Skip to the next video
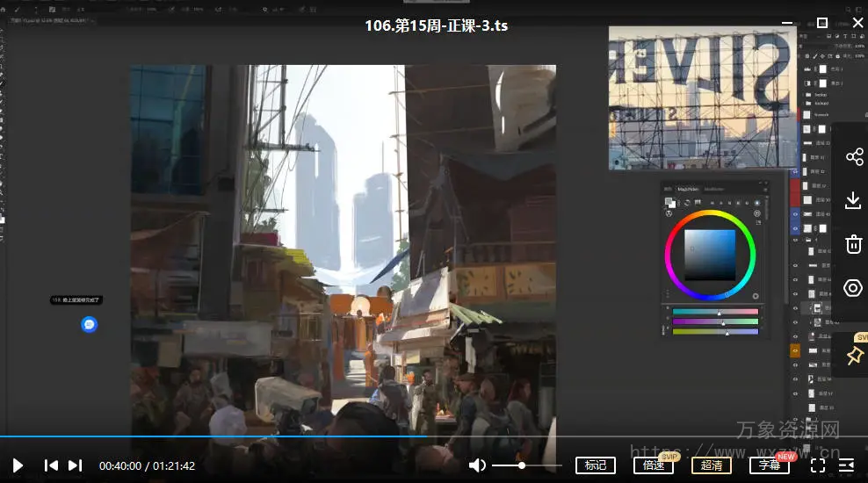 [x=76, y=465]
